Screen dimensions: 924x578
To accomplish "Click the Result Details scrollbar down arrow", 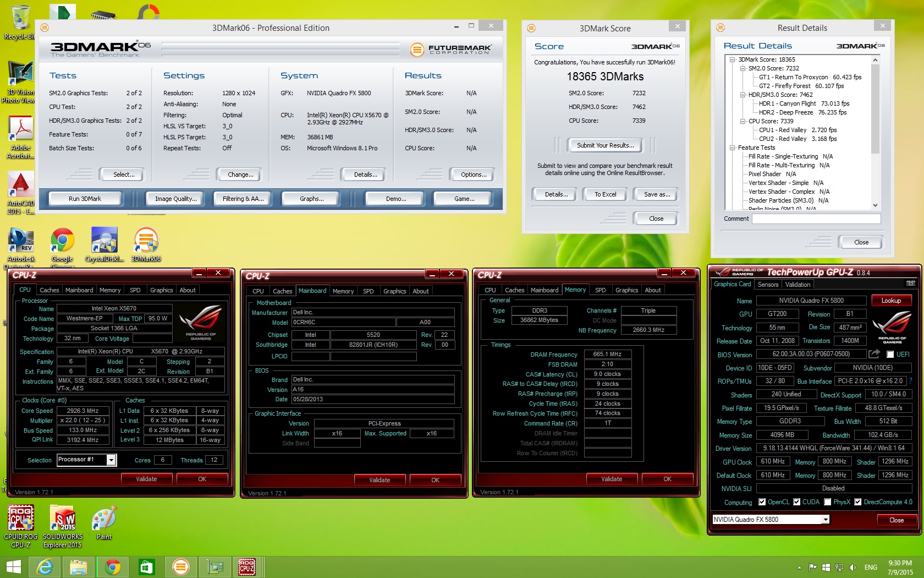I will click(875, 205).
